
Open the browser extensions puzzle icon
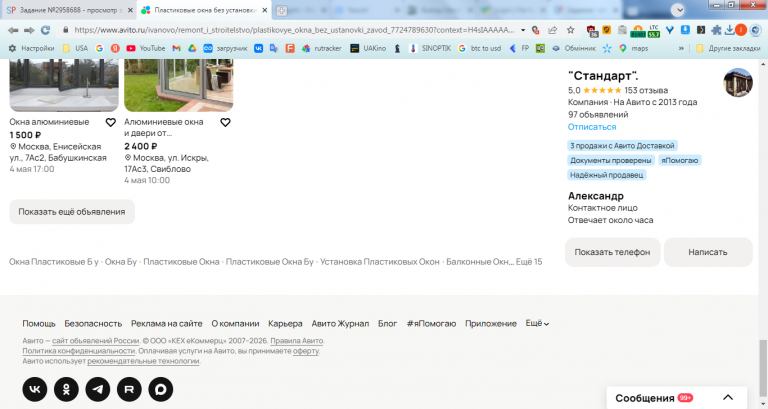pyautogui.click(x=716, y=30)
